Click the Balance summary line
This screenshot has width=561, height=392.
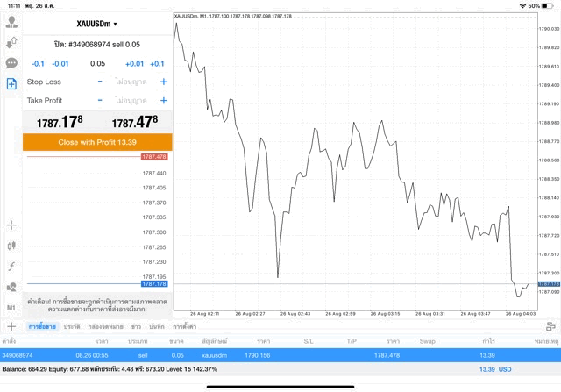point(110,369)
